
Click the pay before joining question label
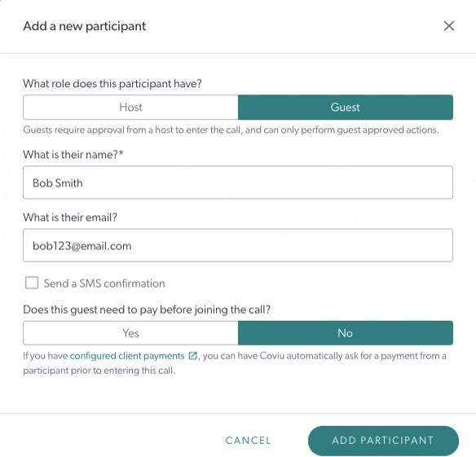point(147,310)
